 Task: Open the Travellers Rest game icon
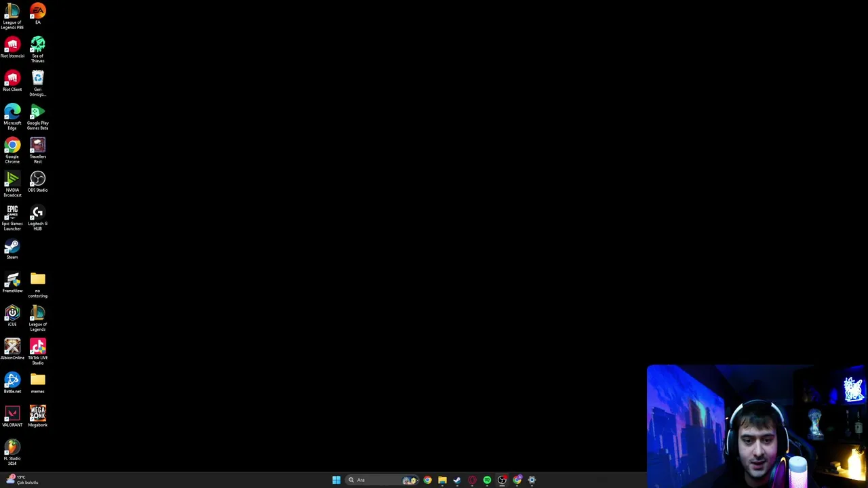38,150
